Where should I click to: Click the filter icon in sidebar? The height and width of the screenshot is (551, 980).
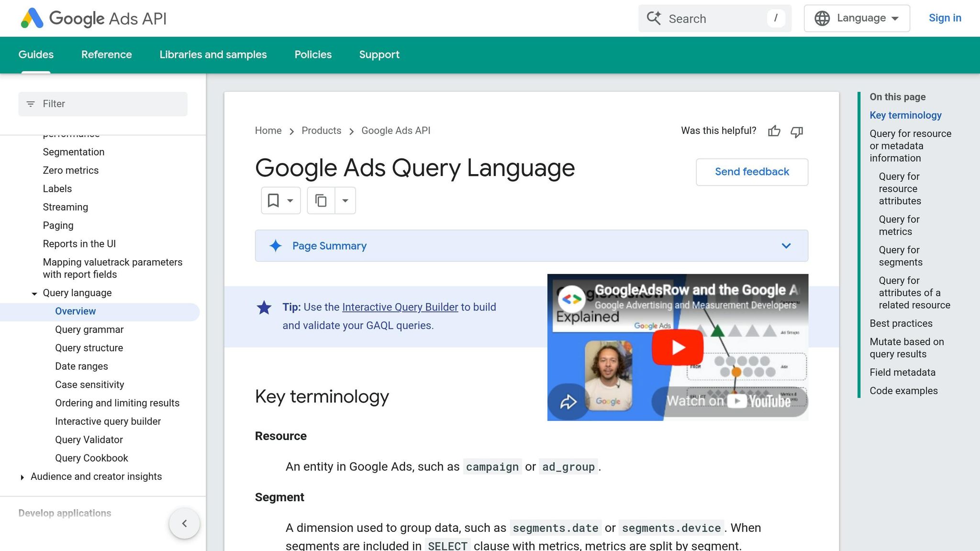coord(31,104)
